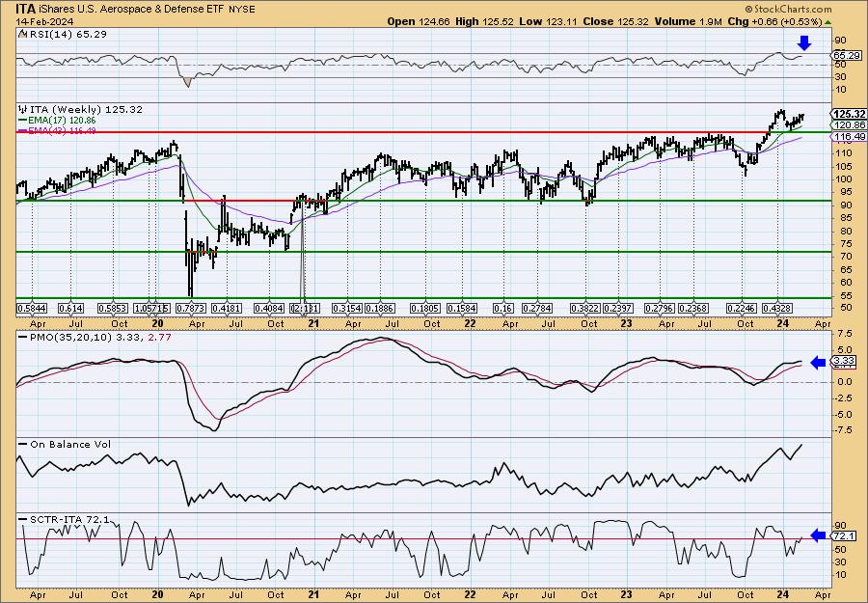Click the 0.4084 volume label
The height and width of the screenshot is (603, 868).
click(269, 308)
